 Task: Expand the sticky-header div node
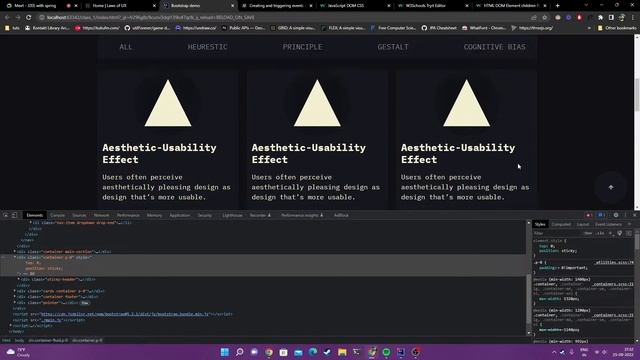[18, 279]
